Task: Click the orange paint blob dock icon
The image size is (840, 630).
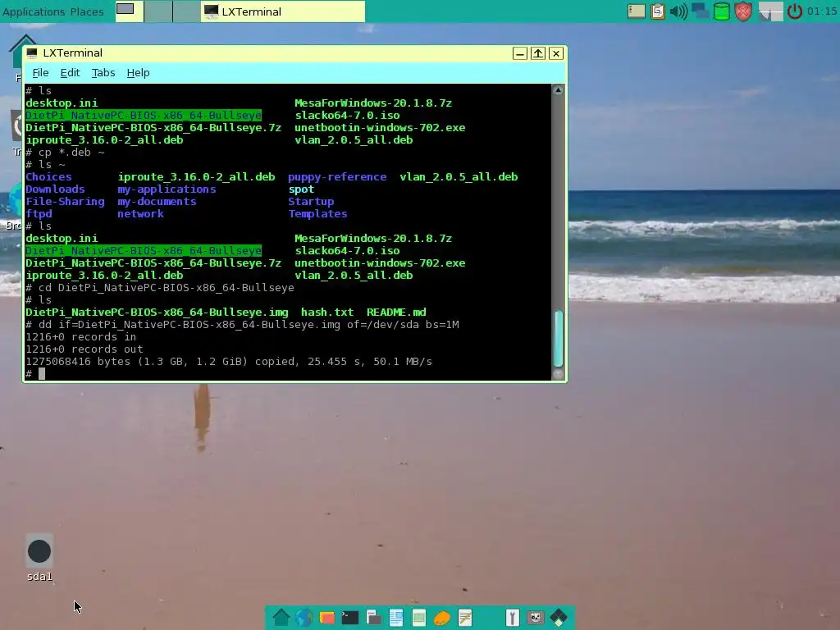Action: (442, 619)
